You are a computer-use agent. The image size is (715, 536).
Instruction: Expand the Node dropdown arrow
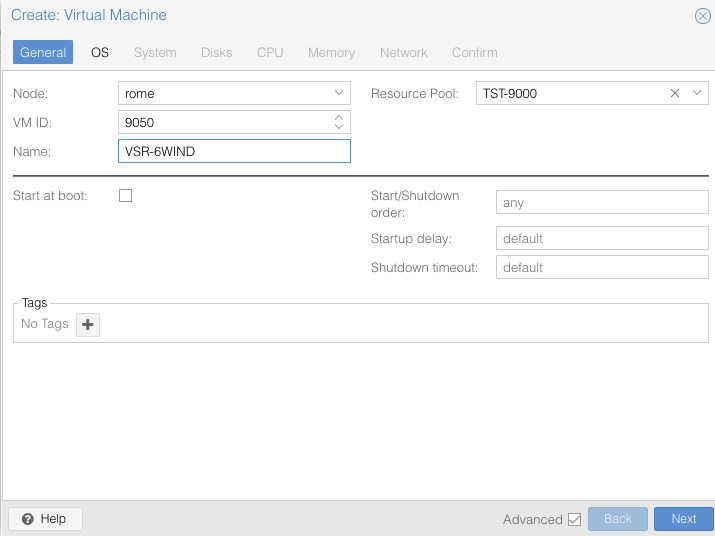click(339, 93)
